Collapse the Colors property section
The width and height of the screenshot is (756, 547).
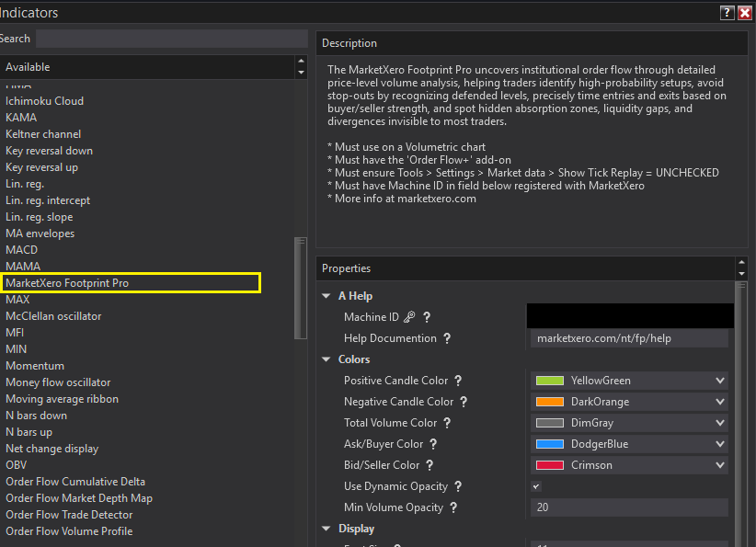point(326,359)
